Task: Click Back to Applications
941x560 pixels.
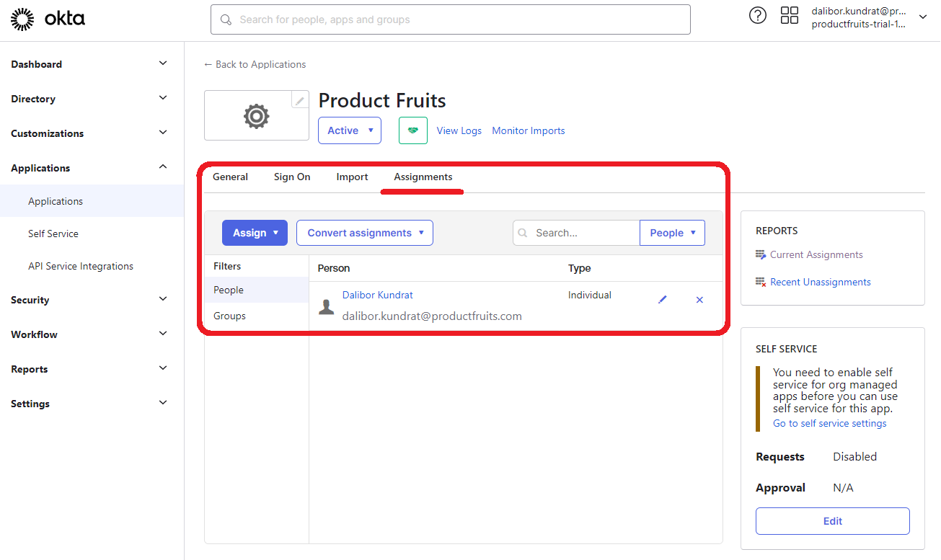Action: 255,64
